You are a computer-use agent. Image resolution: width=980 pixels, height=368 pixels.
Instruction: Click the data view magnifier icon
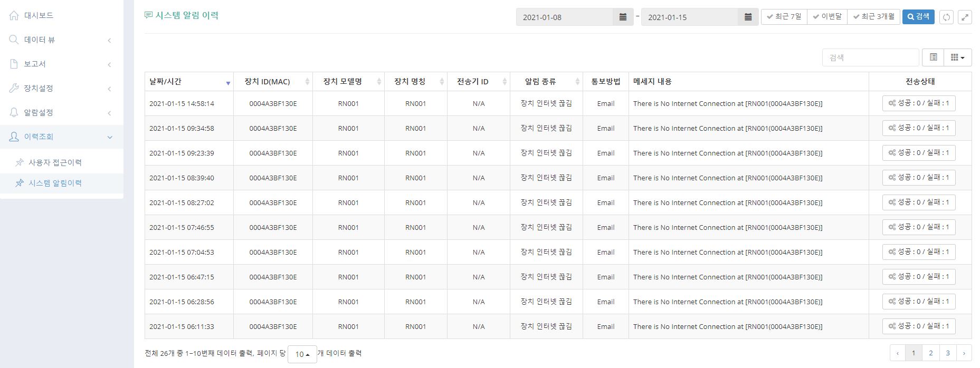pos(14,40)
